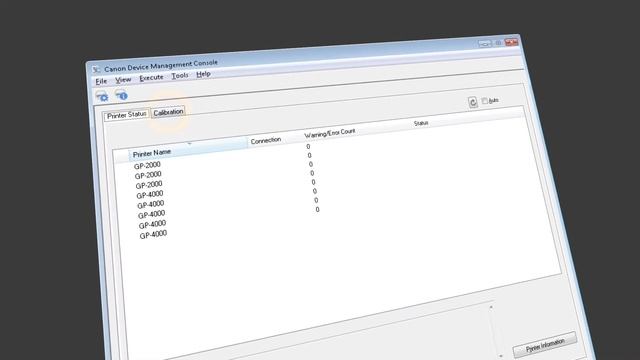Switch to the Calibration tab
Viewport: 640px width, 360px height.
click(168, 112)
